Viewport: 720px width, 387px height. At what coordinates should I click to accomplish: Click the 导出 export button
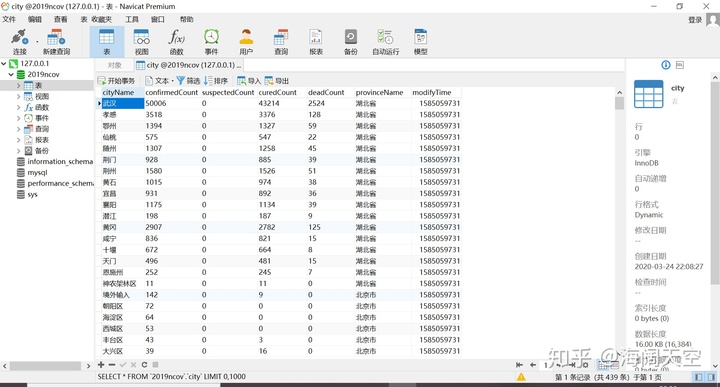click(276, 81)
